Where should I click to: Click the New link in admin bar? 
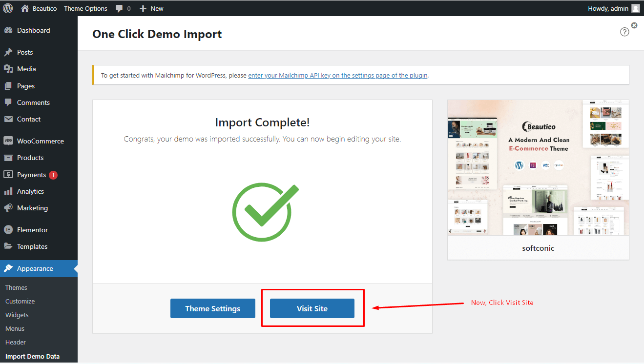157,8
